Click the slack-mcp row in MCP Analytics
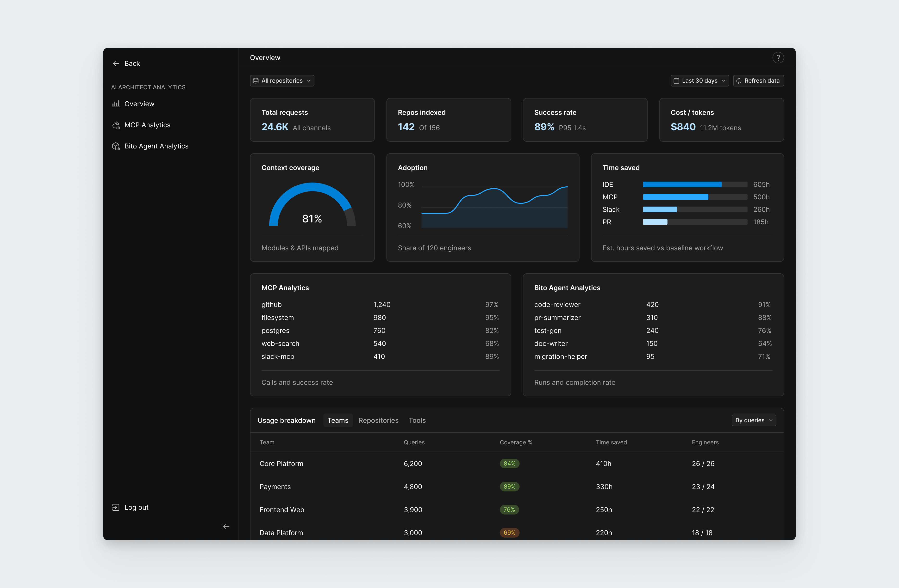The height and width of the screenshot is (588, 899). [380, 357]
